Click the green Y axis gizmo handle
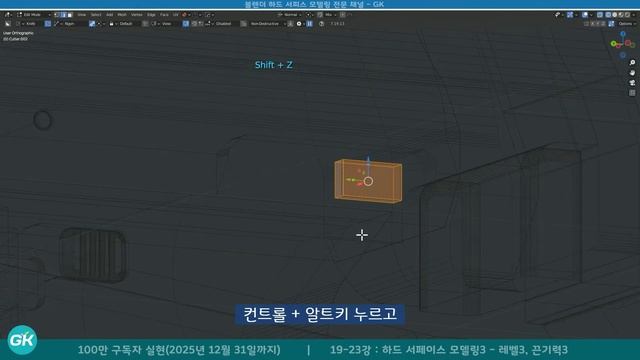 point(613,44)
